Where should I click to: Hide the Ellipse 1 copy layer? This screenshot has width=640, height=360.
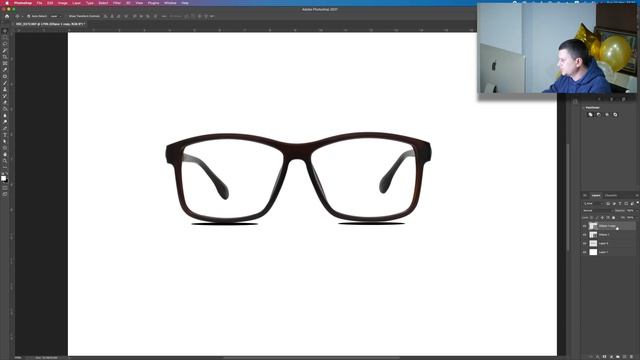click(584, 226)
